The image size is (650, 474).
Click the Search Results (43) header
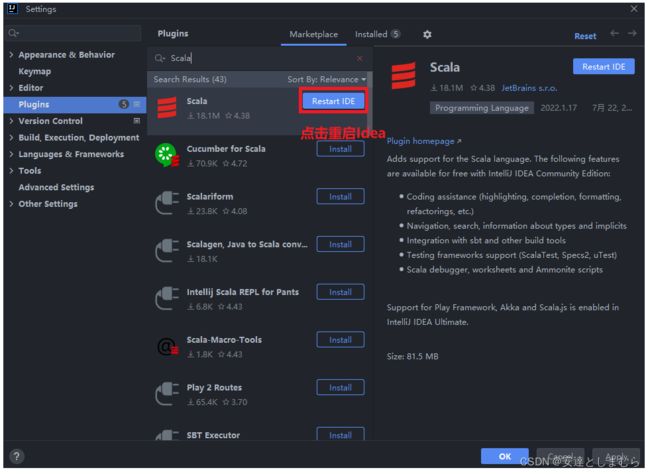(x=190, y=79)
